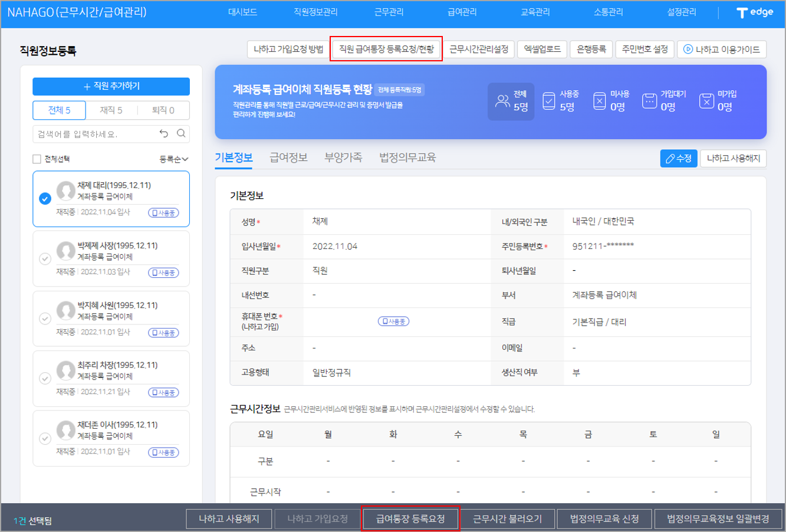Check the 채더존 이사 employee checkmark

coord(45,438)
